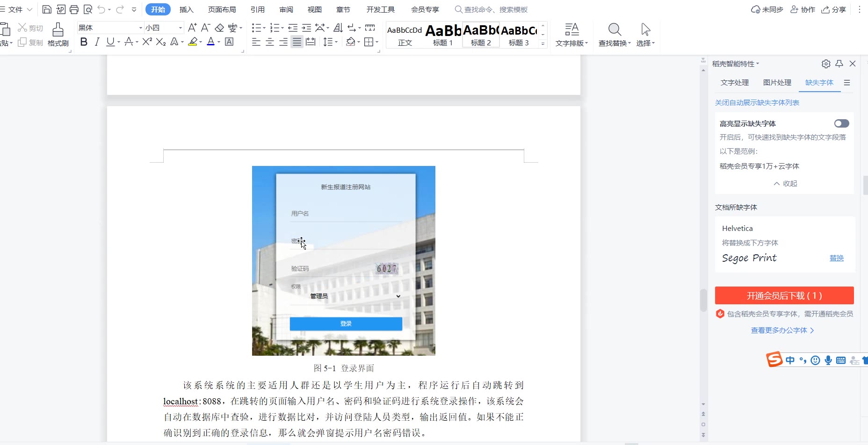
Task: Switch to the 图片处理 panel tab
Action: (777, 82)
